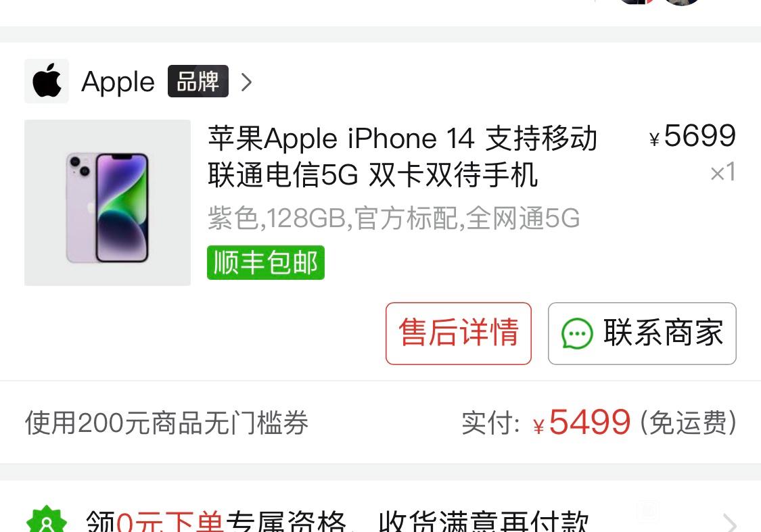This screenshot has height=532, width=761.
Task: Tap the x1 quantity indicator
Action: point(722,172)
